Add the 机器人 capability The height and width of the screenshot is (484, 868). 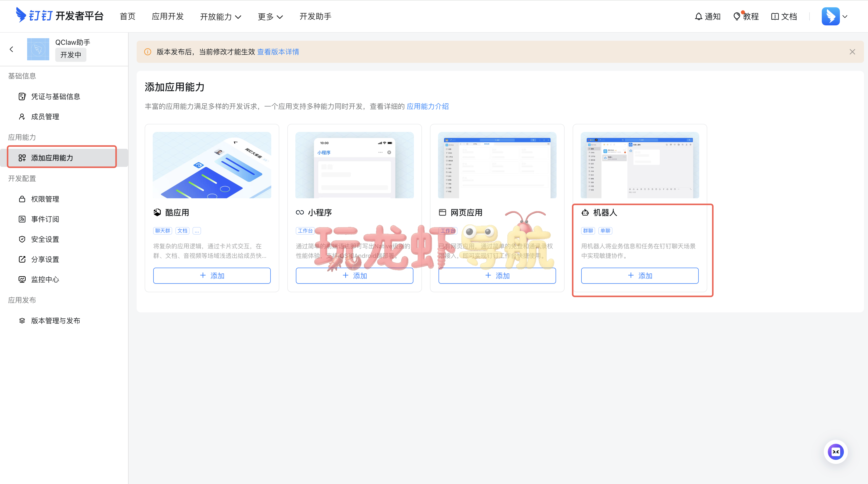639,275
